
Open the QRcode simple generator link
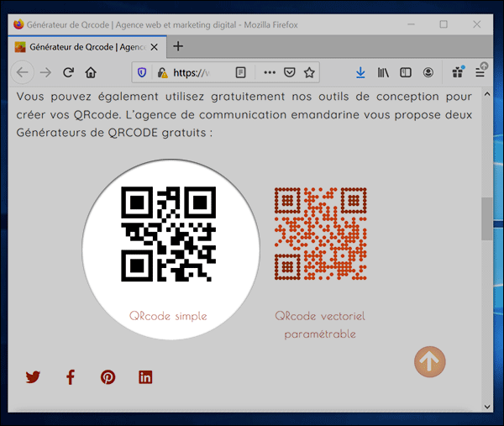point(168,316)
